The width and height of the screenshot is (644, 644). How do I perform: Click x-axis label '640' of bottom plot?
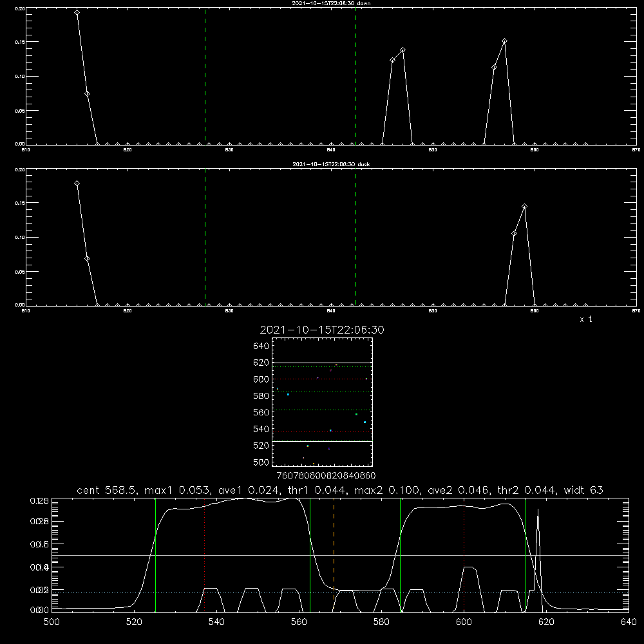coord(629,622)
